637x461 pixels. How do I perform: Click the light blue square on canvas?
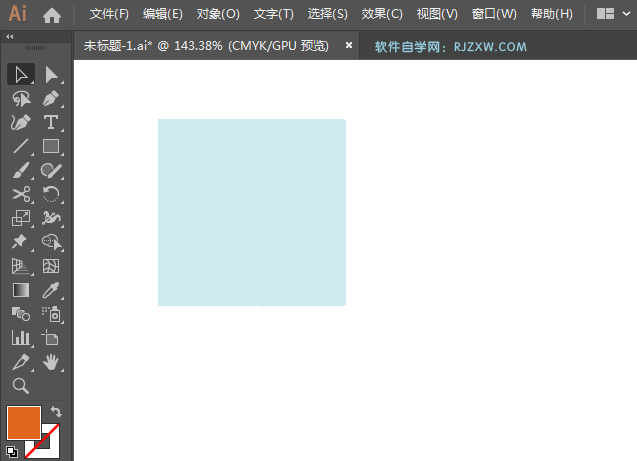click(x=252, y=212)
